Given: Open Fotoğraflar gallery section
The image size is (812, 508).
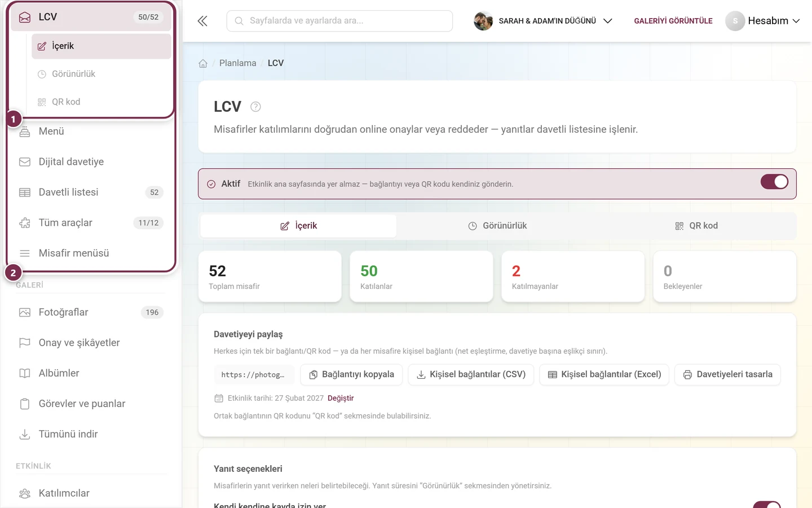Looking at the screenshot, I should pos(90,312).
